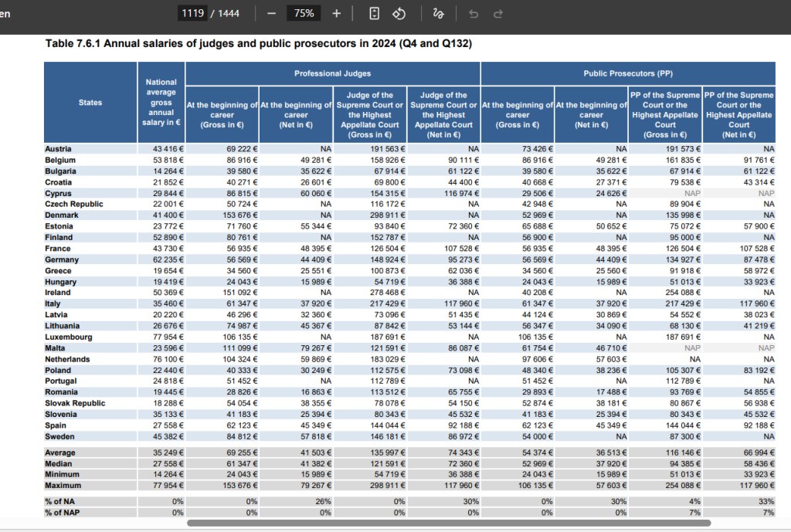Select the 'National average gross annual salary' header
This screenshot has width=791, height=532.
click(161, 103)
